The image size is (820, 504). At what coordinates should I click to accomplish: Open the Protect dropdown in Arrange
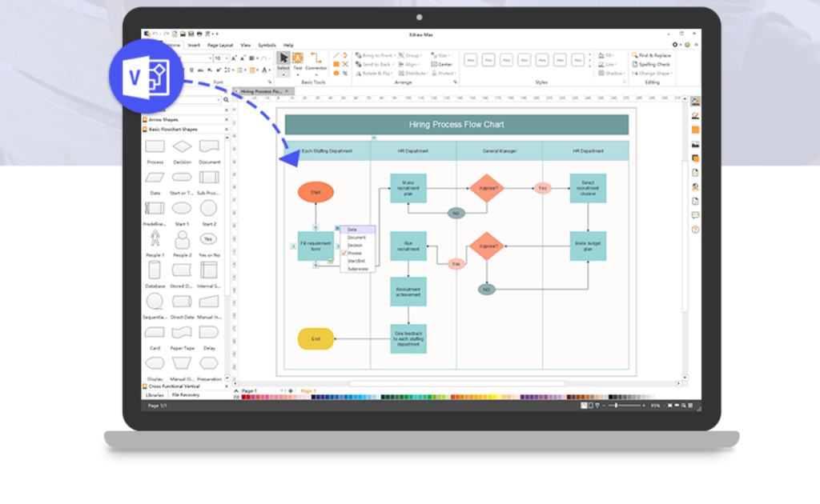tap(444, 73)
